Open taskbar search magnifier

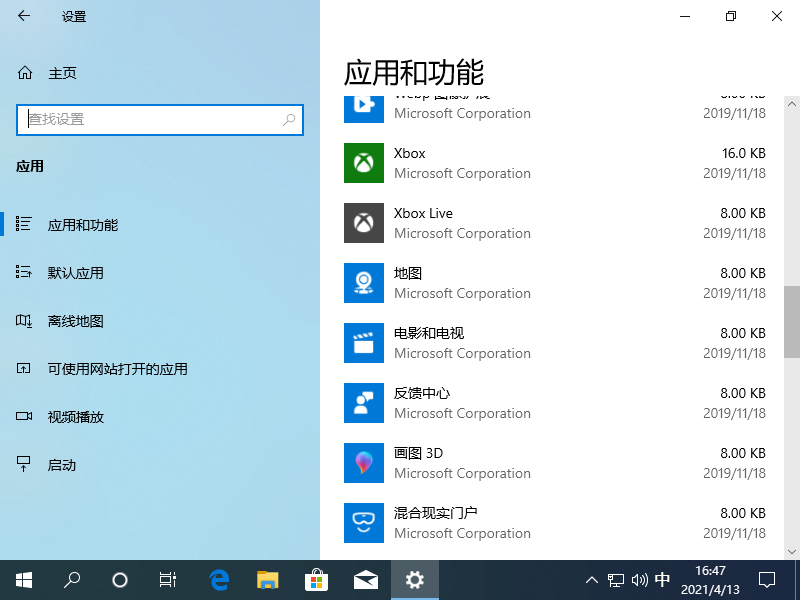(x=72, y=580)
